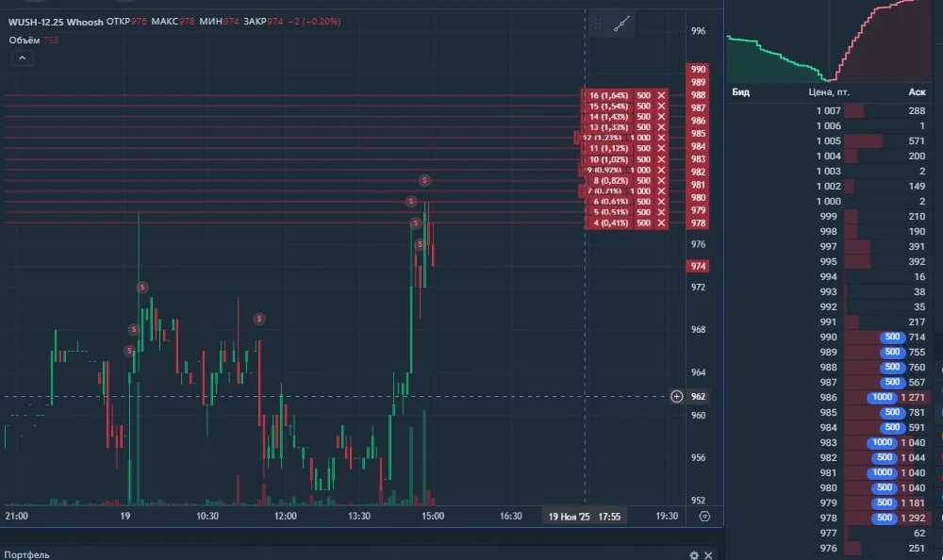Click the 500 order badge at price 988
943x560 pixels.
892,367
